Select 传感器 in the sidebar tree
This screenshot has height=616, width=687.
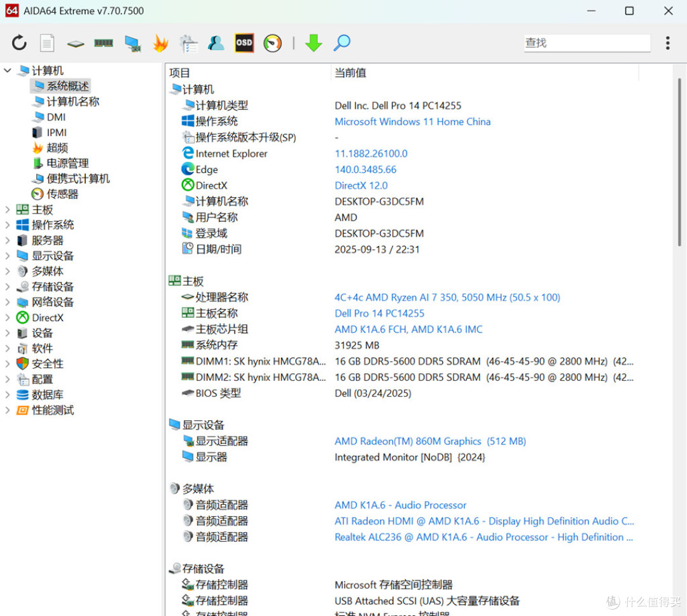coord(55,194)
